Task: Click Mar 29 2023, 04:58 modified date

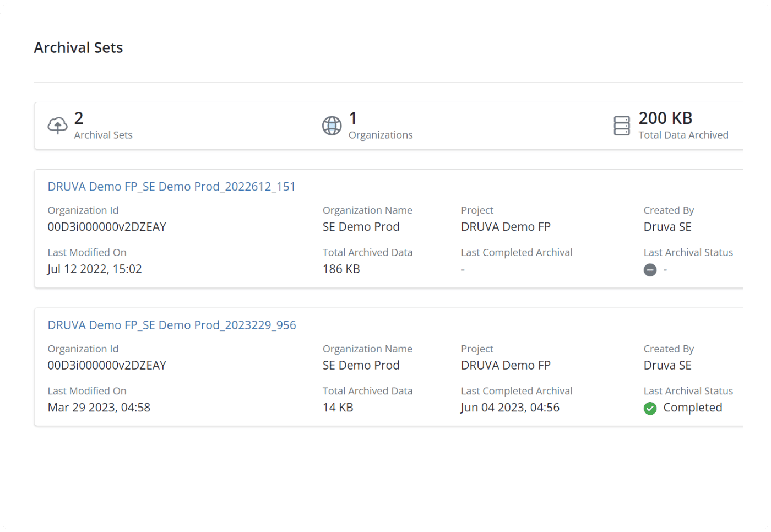Action: pos(99,408)
